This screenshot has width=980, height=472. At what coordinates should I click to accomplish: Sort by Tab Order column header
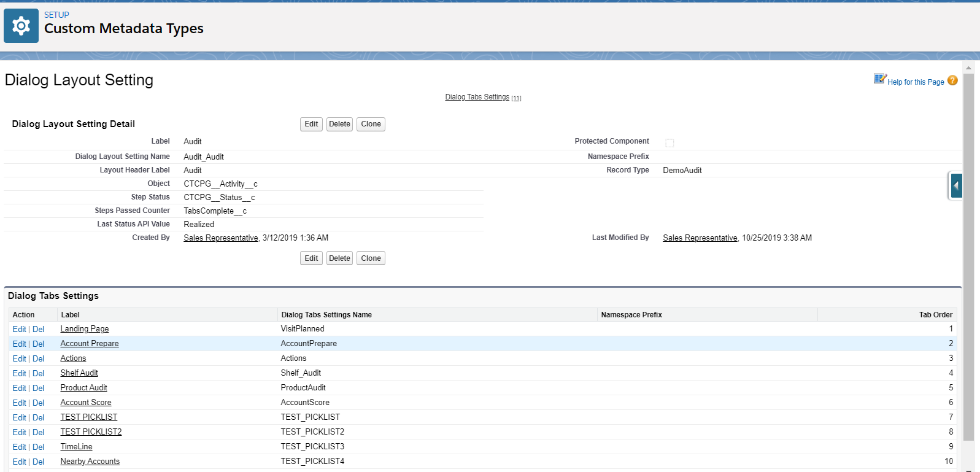click(x=935, y=315)
